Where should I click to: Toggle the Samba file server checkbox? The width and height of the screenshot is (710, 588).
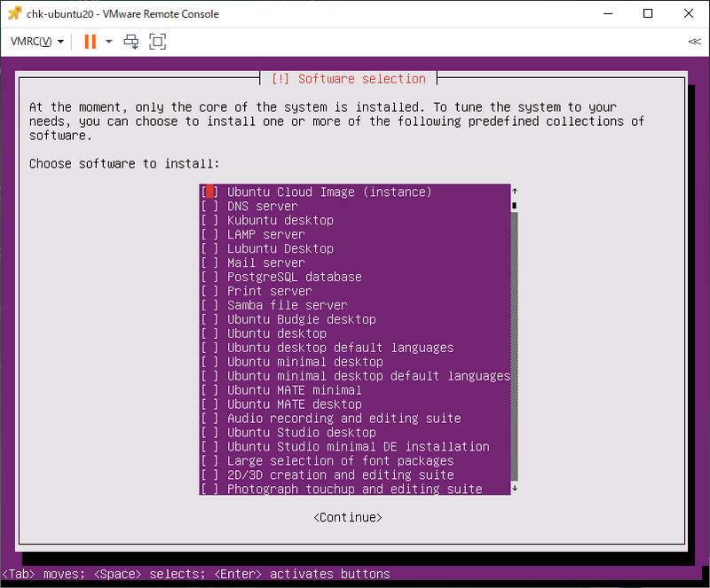point(209,305)
